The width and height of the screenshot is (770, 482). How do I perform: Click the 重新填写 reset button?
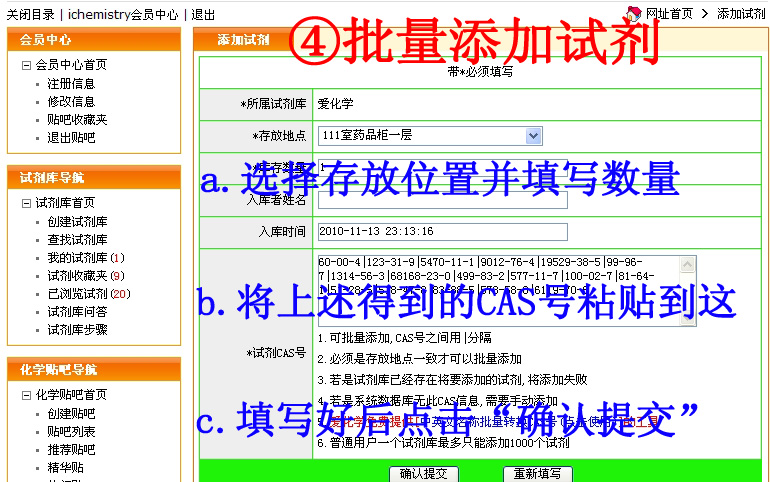click(538, 473)
